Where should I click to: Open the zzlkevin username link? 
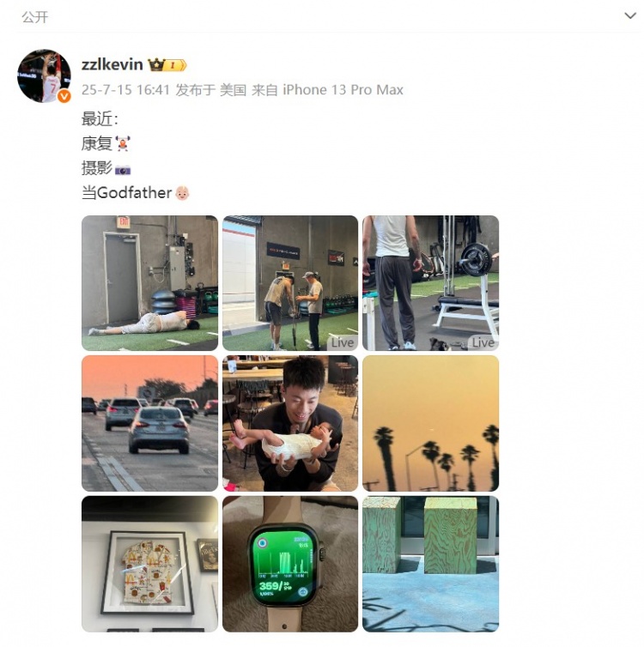[112, 64]
